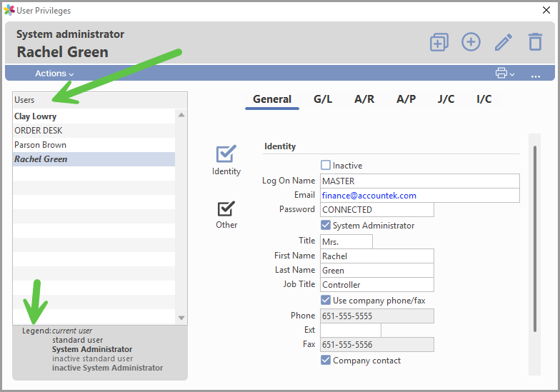Screen dimensions: 560x392
Task: Select Rachel Green in users list
Action: (x=94, y=159)
